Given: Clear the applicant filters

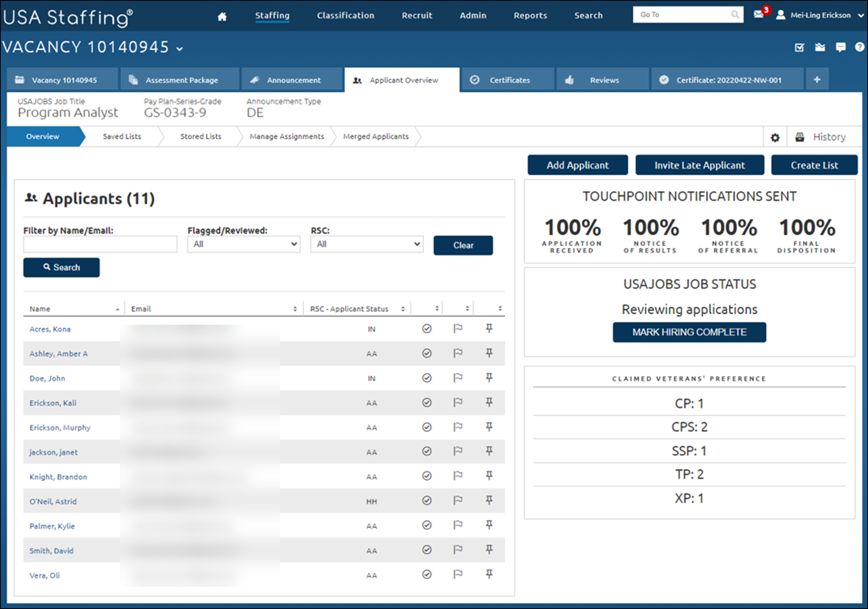Looking at the screenshot, I should click(463, 245).
